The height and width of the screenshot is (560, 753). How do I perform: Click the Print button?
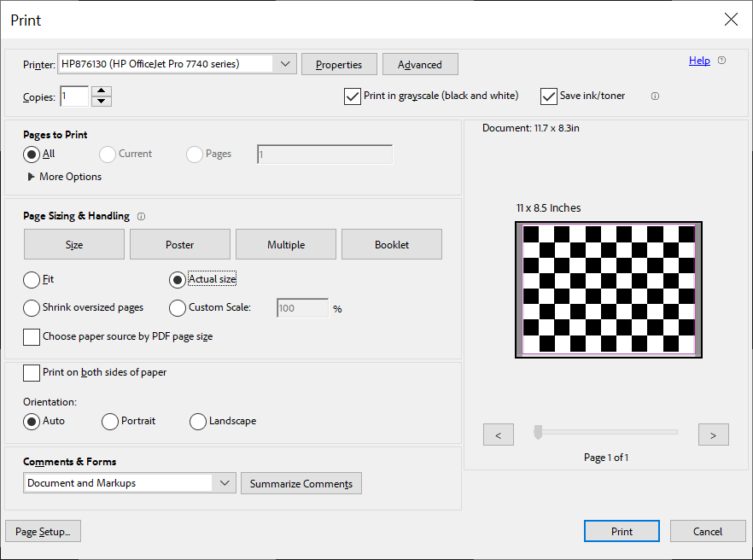622,531
